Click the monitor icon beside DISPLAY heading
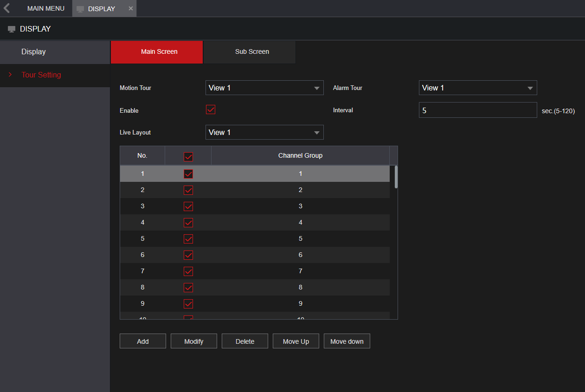This screenshot has width=585, height=392. (x=12, y=29)
